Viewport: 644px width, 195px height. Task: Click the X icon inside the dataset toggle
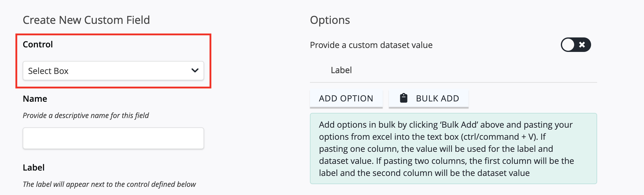click(582, 45)
